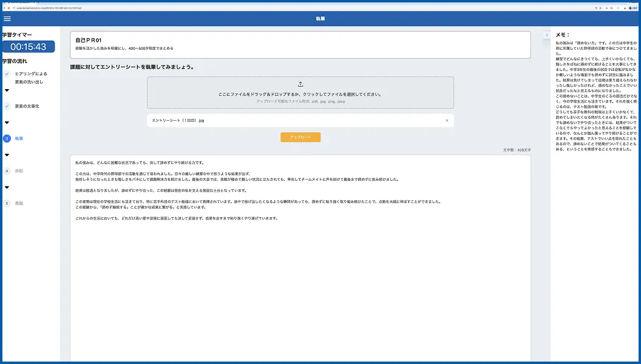641x364 pixels.
Task: Click the step 4 添削 circle icon
Action: 7,170
